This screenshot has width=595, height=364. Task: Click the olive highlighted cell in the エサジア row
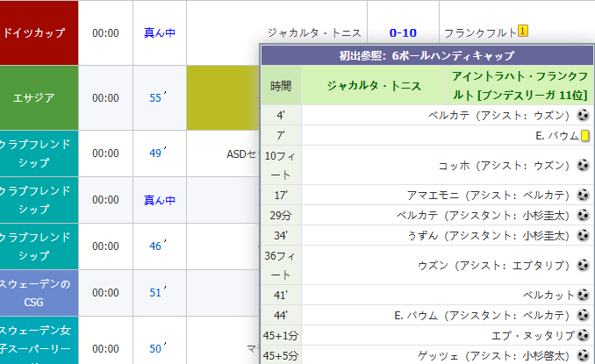tap(223, 98)
